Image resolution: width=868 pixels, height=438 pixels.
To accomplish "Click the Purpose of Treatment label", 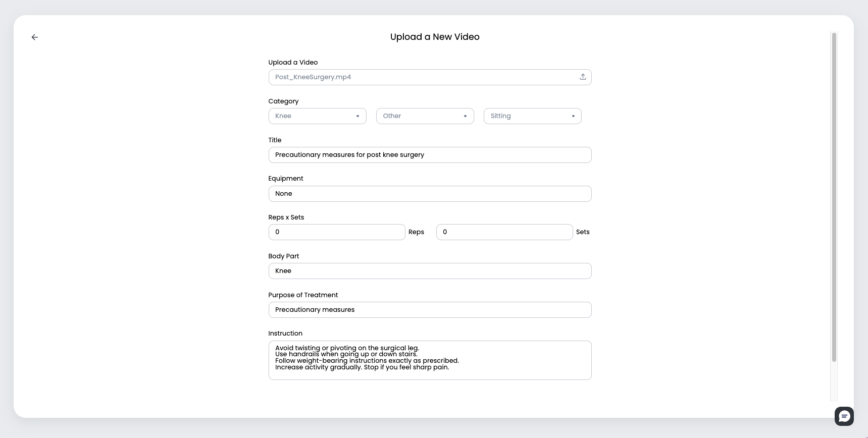I will tap(303, 295).
